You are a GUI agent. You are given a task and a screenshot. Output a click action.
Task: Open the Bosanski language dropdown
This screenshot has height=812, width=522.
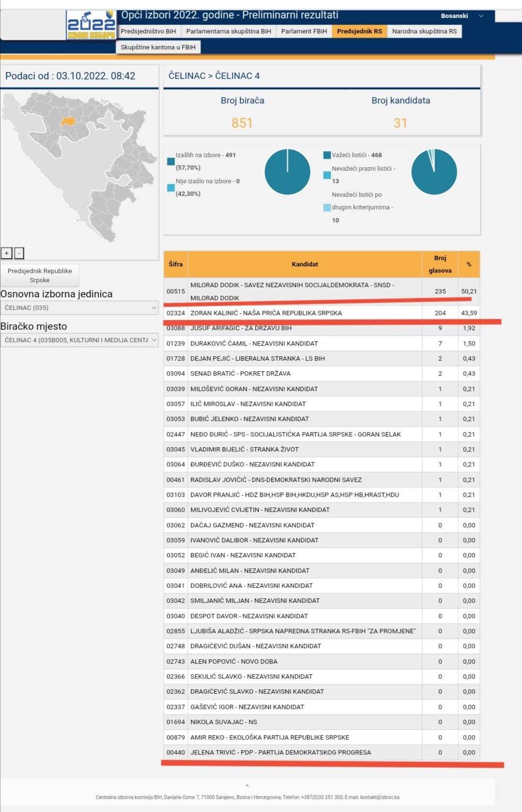[462, 16]
